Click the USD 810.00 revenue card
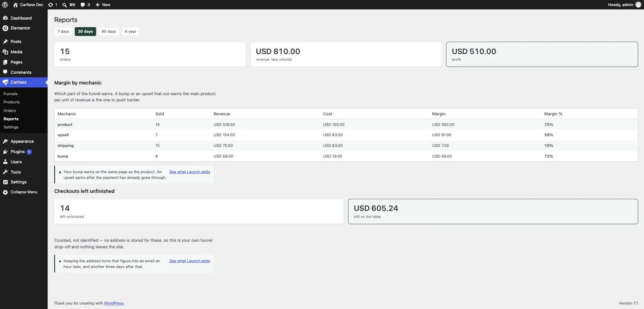This screenshot has width=644, height=309. [346, 54]
